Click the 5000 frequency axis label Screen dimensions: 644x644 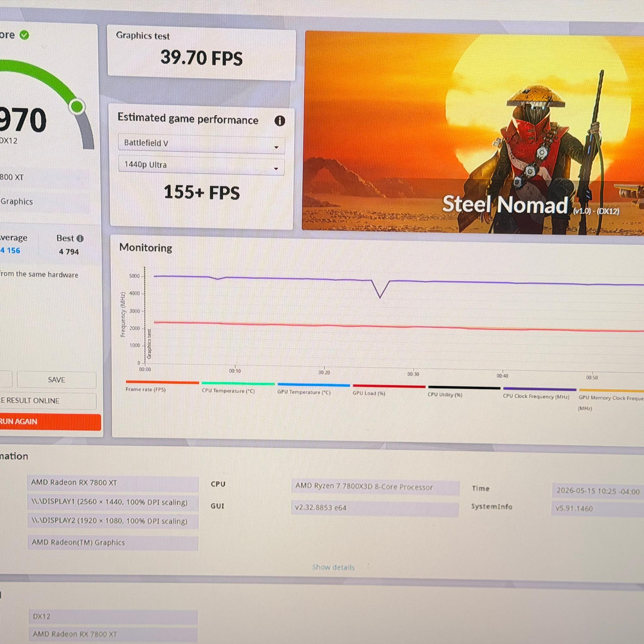point(134,276)
